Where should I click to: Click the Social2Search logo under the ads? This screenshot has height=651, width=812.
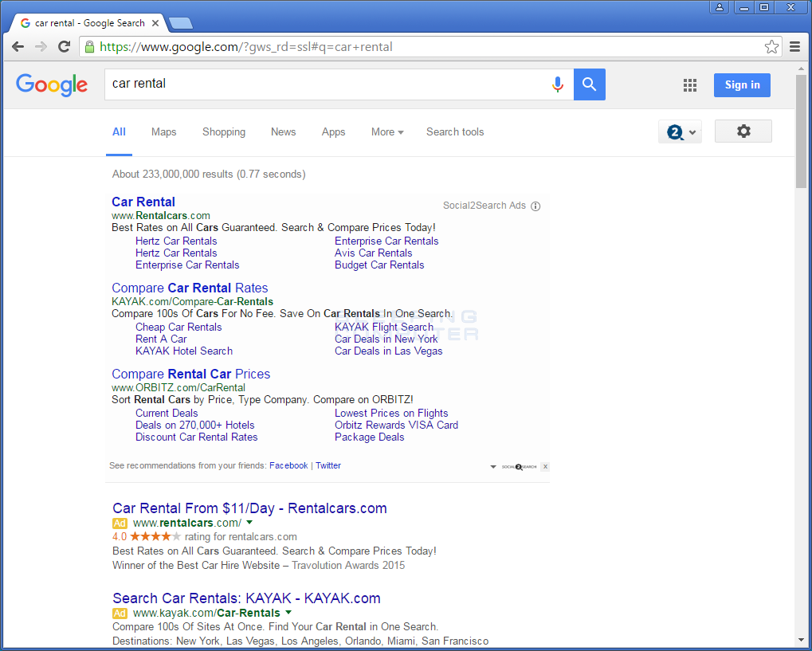(519, 467)
